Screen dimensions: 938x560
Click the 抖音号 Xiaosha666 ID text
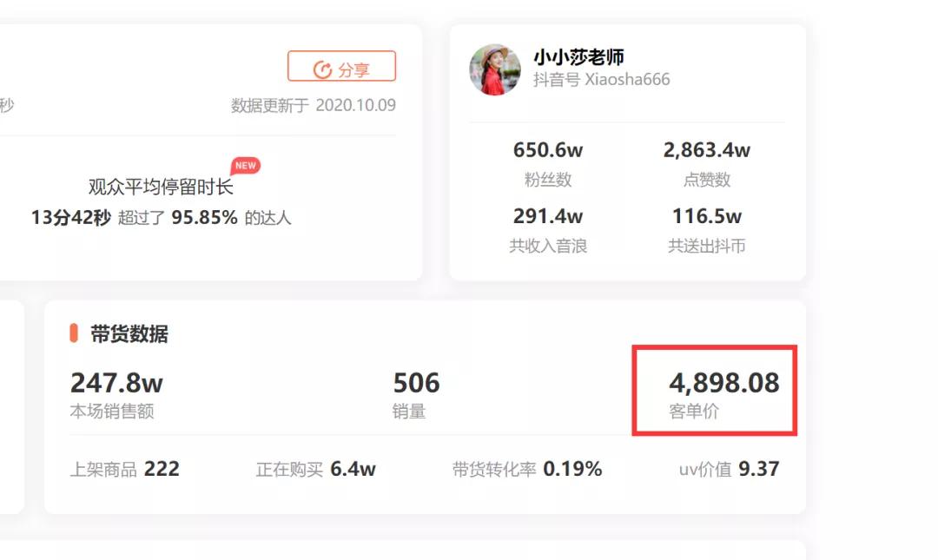click(x=601, y=80)
